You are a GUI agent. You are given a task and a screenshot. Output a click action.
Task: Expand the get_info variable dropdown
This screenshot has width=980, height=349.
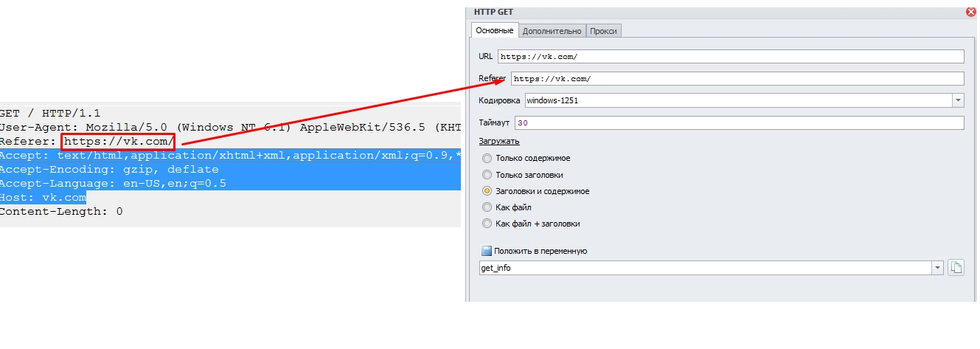point(937,268)
